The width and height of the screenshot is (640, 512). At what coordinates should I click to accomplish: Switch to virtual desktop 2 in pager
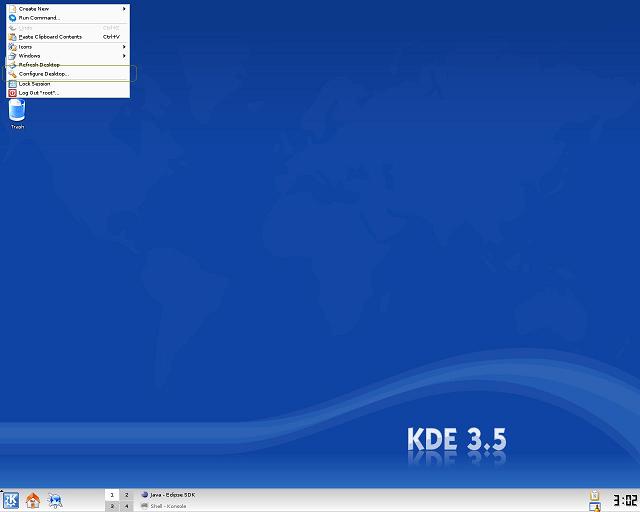pyautogui.click(x=126, y=495)
